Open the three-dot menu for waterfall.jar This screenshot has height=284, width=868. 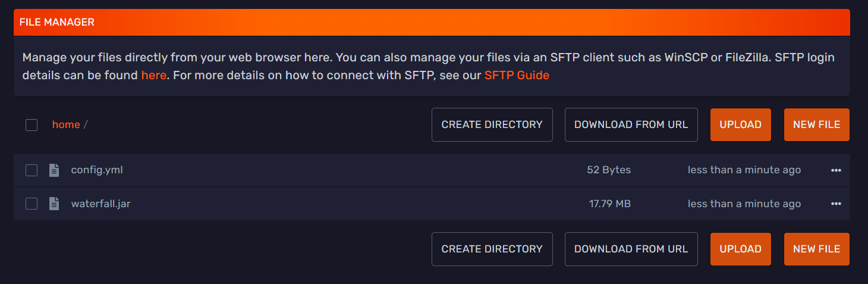pyautogui.click(x=836, y=204)
